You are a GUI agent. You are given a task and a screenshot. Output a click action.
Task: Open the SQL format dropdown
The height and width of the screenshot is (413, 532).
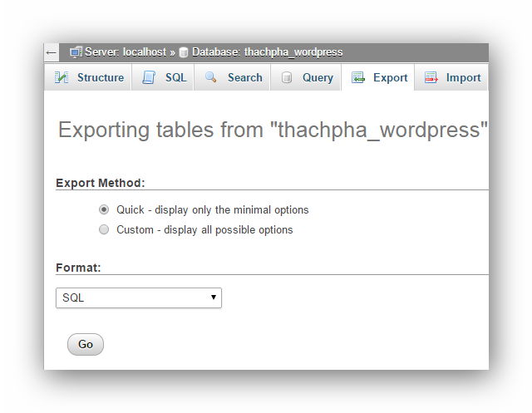pos(138,297)
